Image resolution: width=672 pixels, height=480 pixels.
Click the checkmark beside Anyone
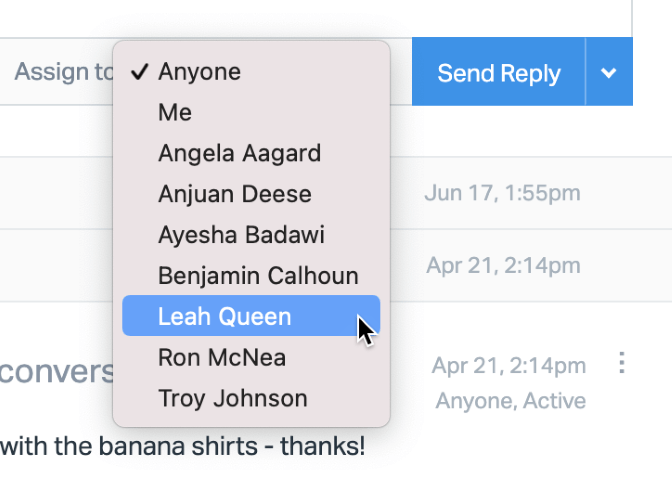click(x=139, y=72)
